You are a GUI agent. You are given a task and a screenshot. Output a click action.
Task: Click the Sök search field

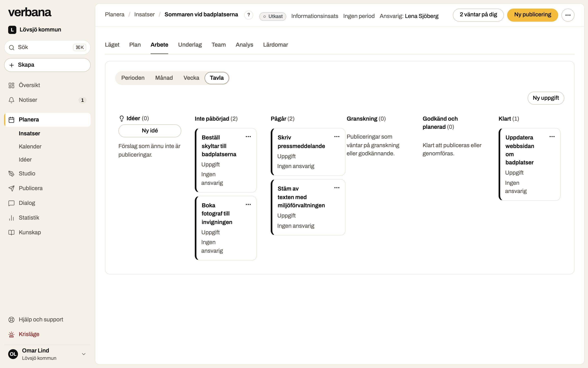[47, 47]
